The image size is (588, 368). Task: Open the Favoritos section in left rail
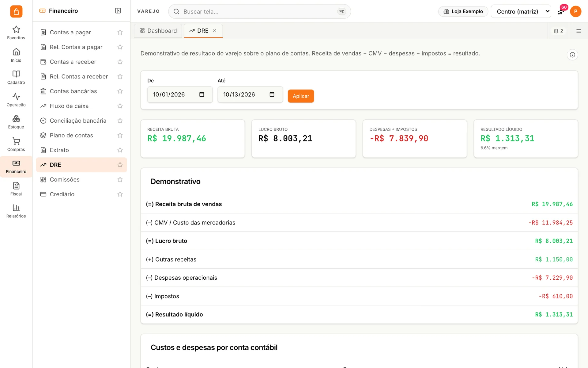click(16, 33)
